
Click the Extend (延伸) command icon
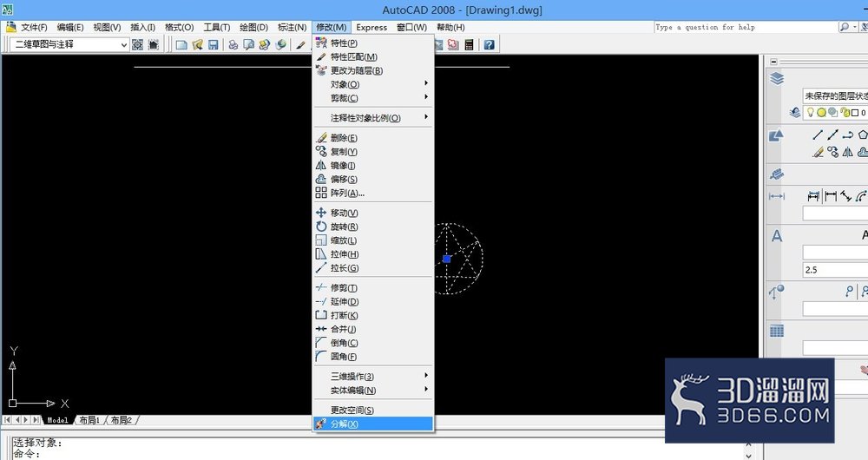coord(321,302)
